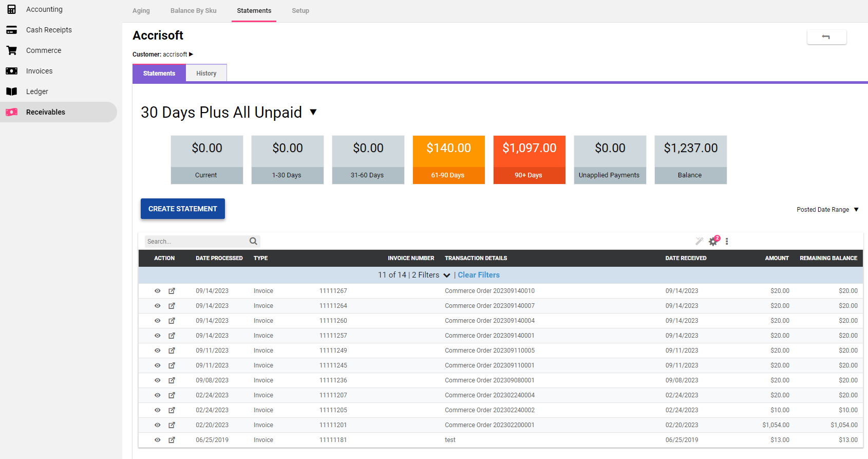Select the 1-30 Days $0.00 tile
868x459 pixels.
(288, 160)
